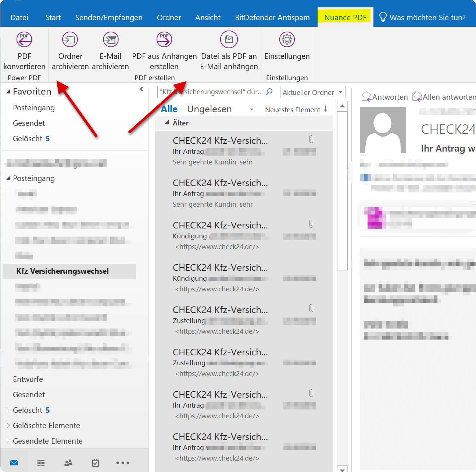This screenshot has height=472, width=476.
Task: Open Neuestes Element sort dropdown
Action: pos(293,110)
